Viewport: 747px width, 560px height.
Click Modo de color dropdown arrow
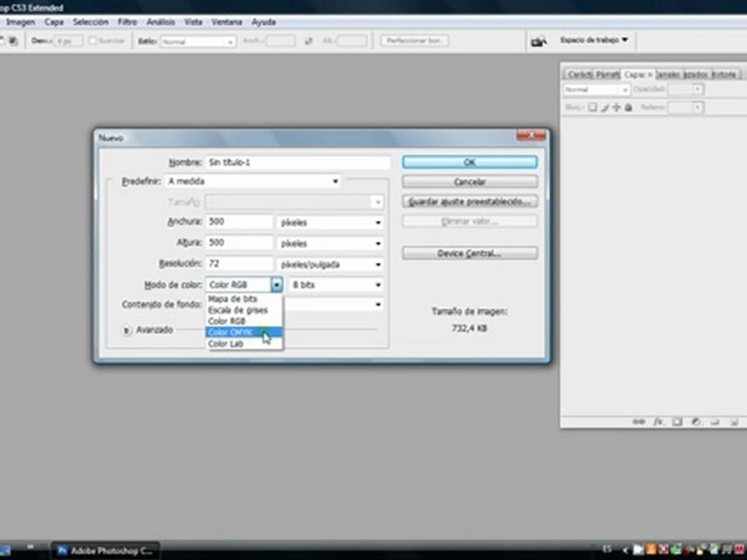(x=277, y=285)
